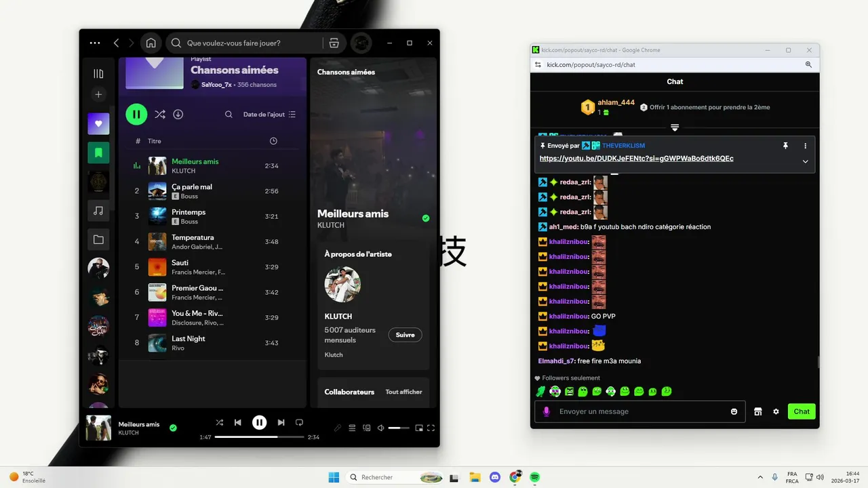The width and height of the screenshot is (868, 488).
Task: Click the pin icon on the pinned message
Action: [x=785, y=146]
